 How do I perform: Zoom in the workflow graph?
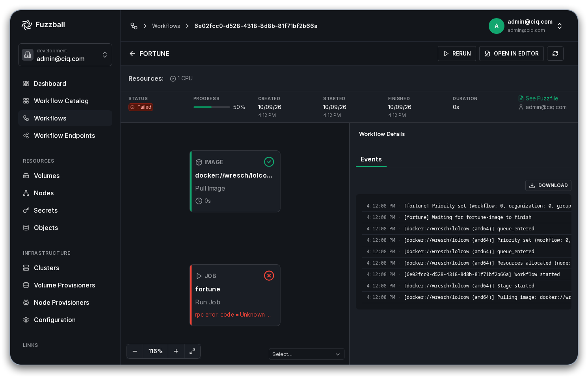[176, 351]
